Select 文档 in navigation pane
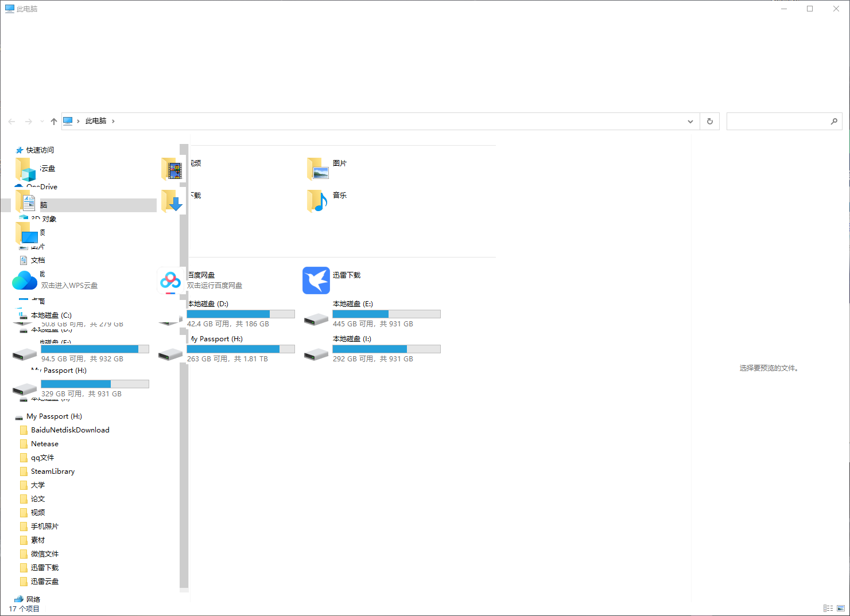The width and height of the screenshot is (850, 616). click(38, 260)
